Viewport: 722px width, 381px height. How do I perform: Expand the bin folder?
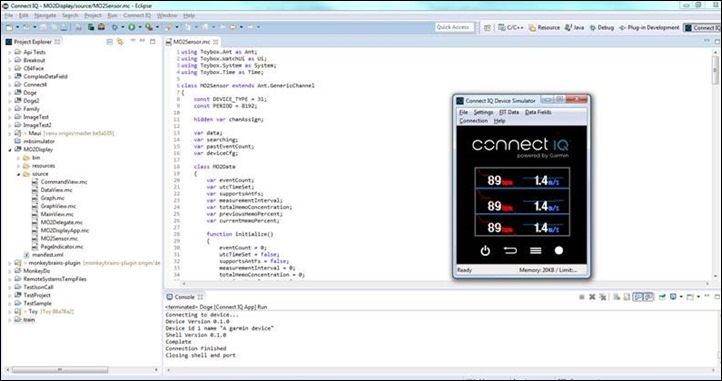coord(18,158)
